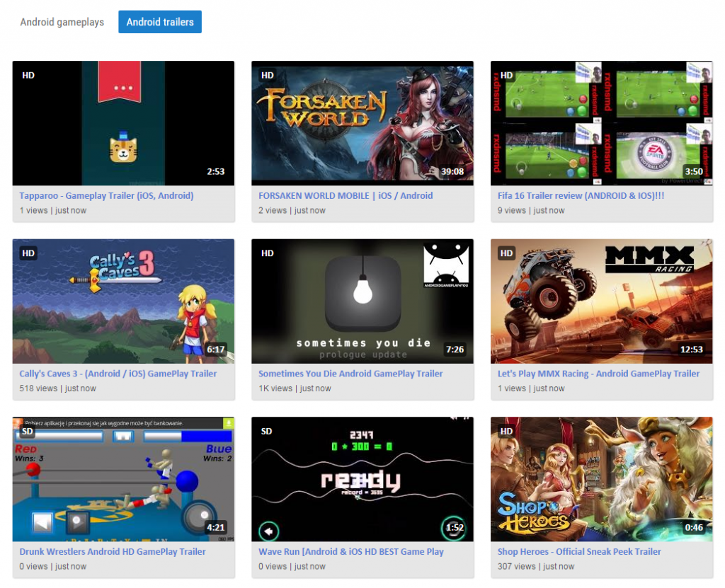Click '1K views | just now' text
725x588 pixels.
[x=295, y=388]
